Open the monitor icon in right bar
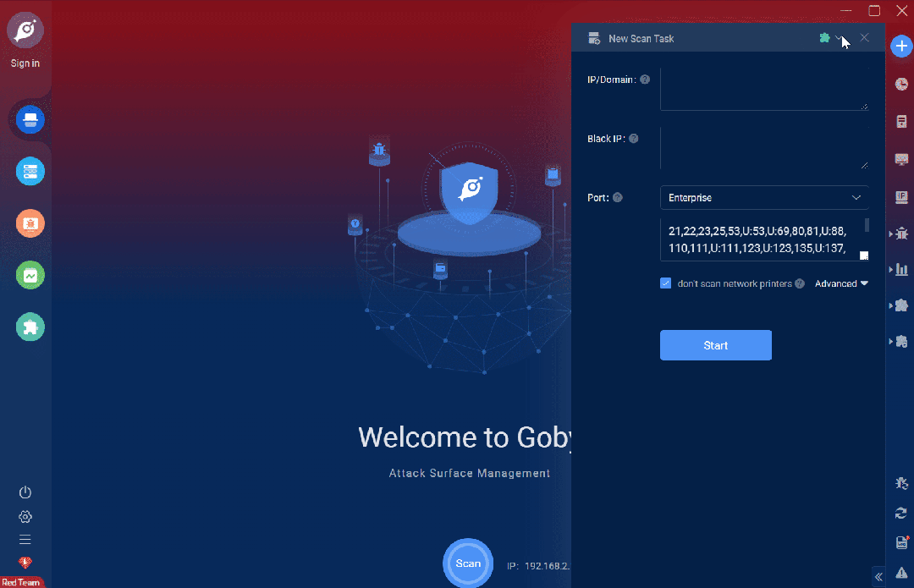This screenshot has height=588, width=914. (x=901, y=159)
